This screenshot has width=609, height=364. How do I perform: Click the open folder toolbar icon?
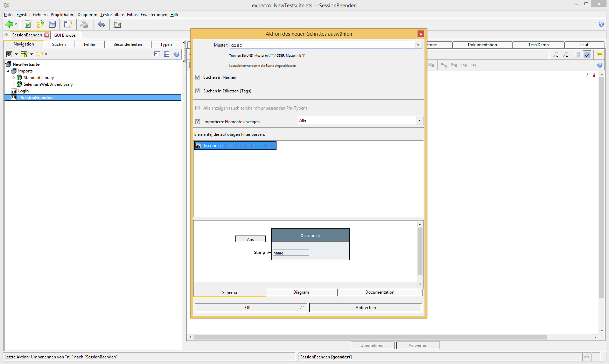coord(40,24)
